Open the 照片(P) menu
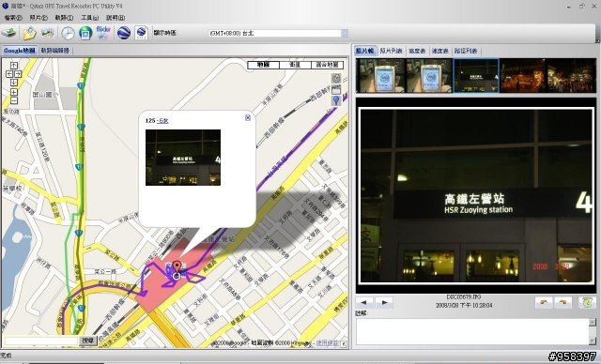The height and width of the screenshot is (364, 601). click(x=39, y=18)
